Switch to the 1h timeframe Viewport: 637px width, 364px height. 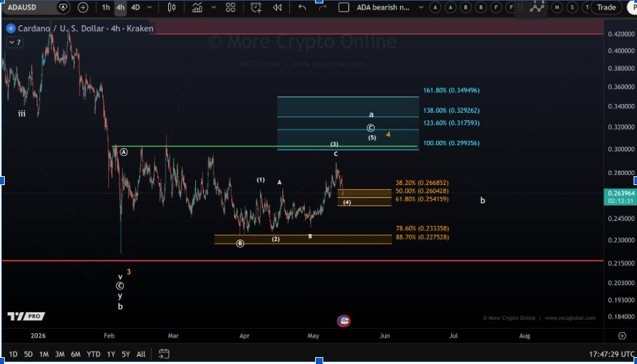[x=106, y=7]
